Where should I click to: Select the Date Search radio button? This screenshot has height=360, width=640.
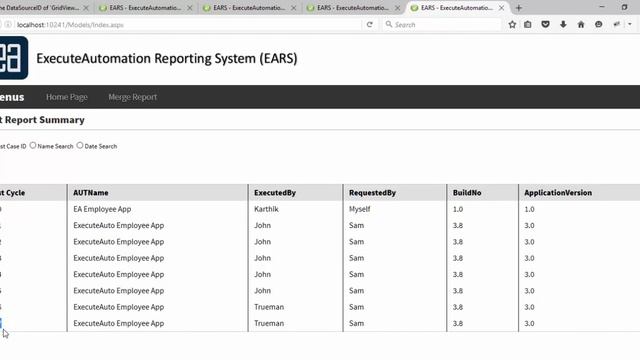(x=80, y=145)
